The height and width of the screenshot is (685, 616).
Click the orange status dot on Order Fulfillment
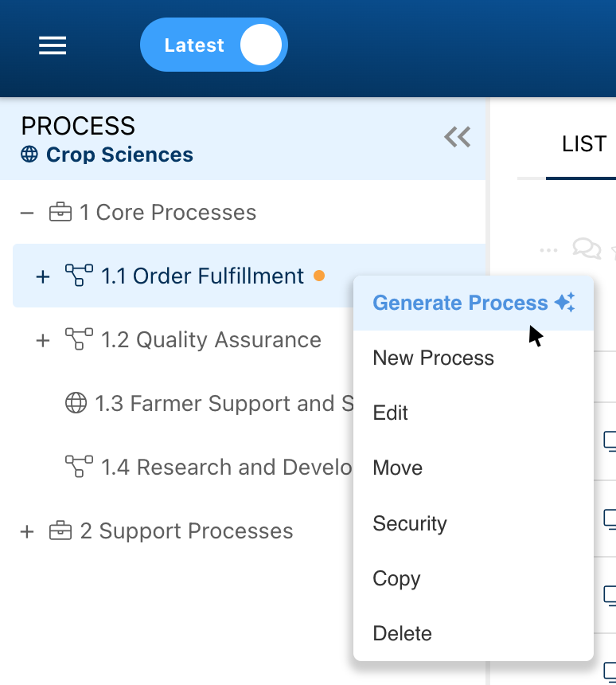pyautogui.click(x=319, y=276)
